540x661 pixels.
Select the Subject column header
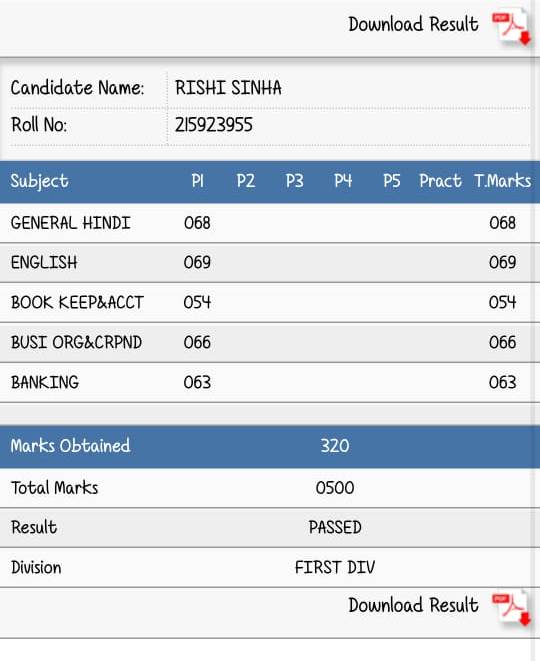pyautogui.click(x=39, y=181)
